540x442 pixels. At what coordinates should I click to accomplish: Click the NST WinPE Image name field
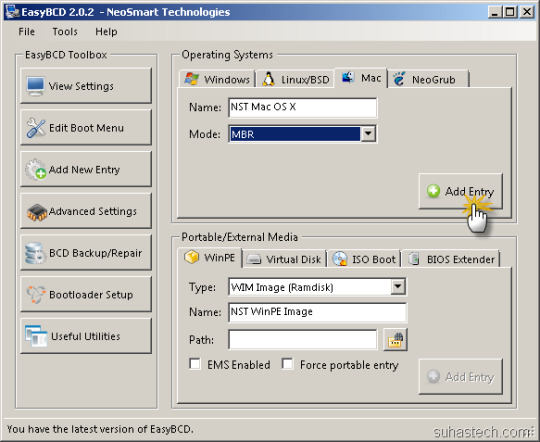click(317, 312)
